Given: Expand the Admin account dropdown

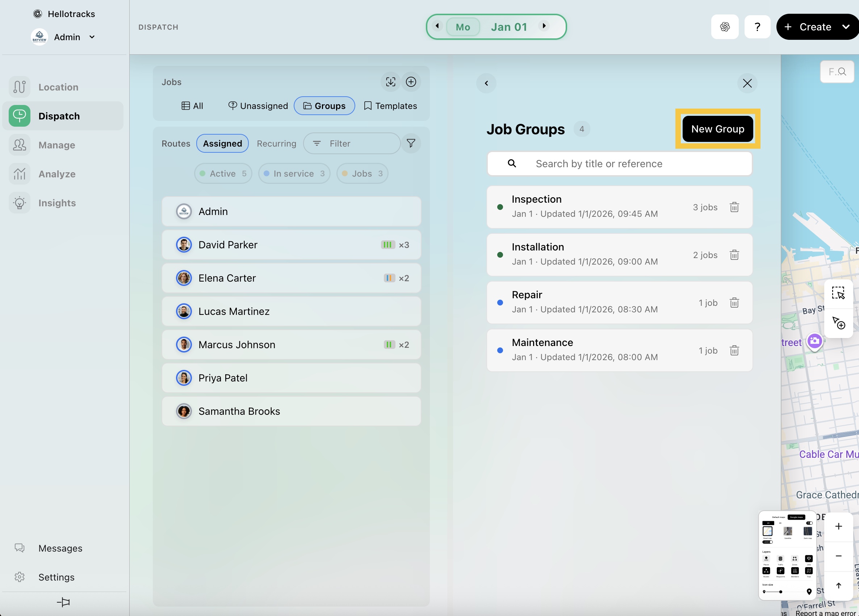Looking at the screenshot, I should point(92,37).
